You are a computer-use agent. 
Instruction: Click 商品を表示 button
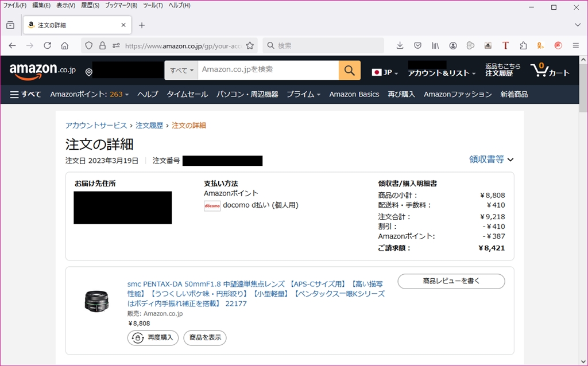click(205, 338)
